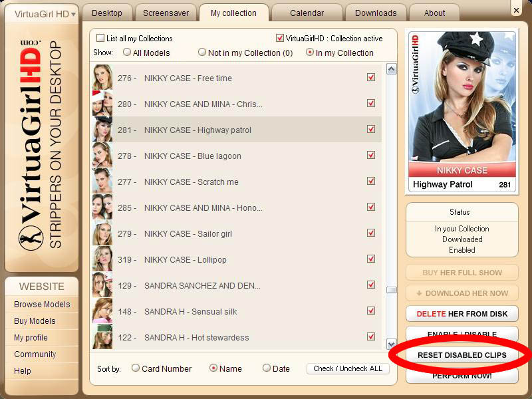Click Check / Uncheck ALL button
Screen dimensions: 532x399
[348, 368]
